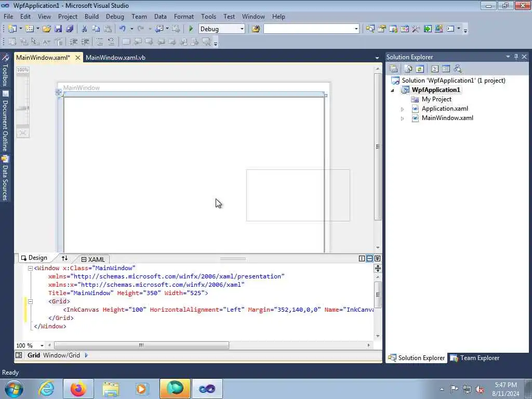Collapse the Grid element in XAML editor
This screenshot has width=532, height=399.
(x=30, y=301)
